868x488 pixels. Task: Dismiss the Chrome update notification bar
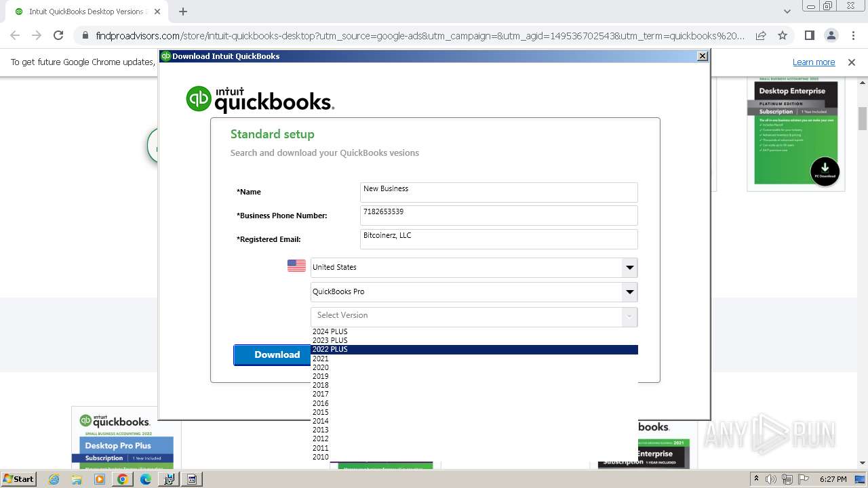[852, 62]
